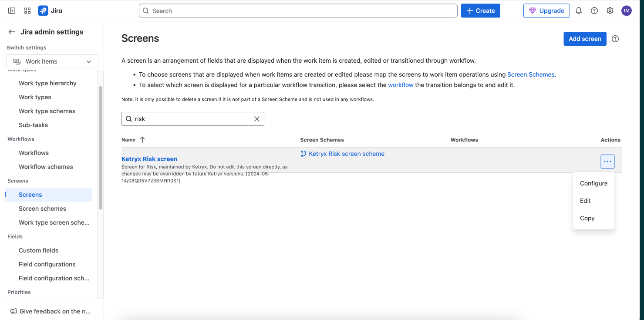Open notifications bell
This screenshot has height=320, width=644.
click(579, 11)
